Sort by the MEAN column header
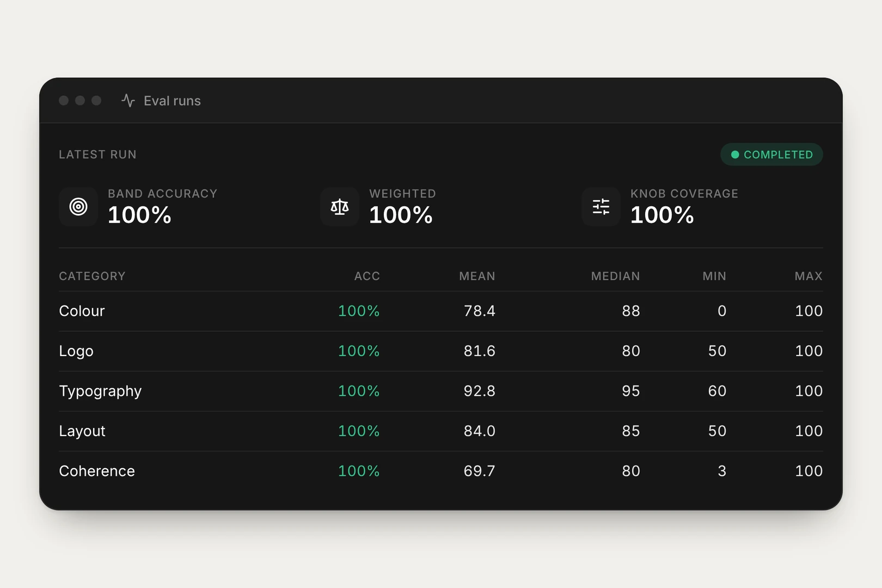Screen dimensions: 882x588 click(x=477, y=276)
